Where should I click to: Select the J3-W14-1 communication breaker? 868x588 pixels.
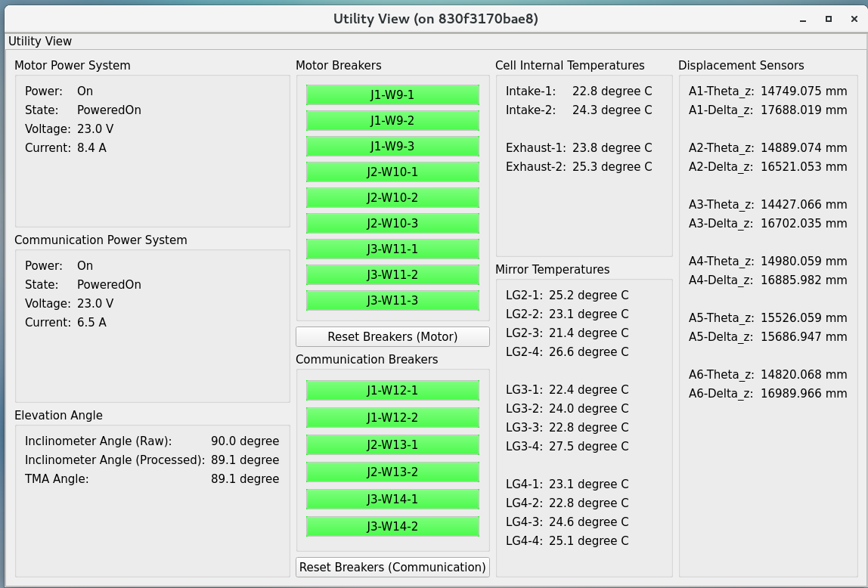tap(392, 500)
